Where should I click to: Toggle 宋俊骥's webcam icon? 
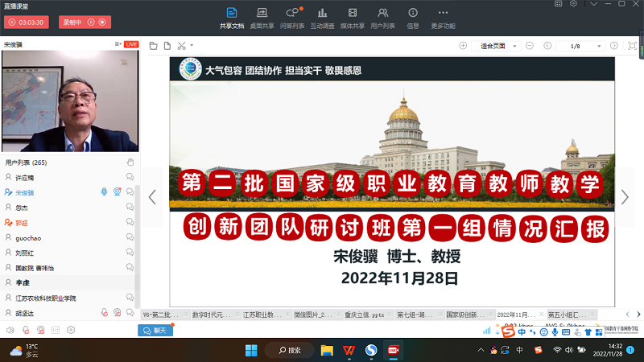pos(118,191)
